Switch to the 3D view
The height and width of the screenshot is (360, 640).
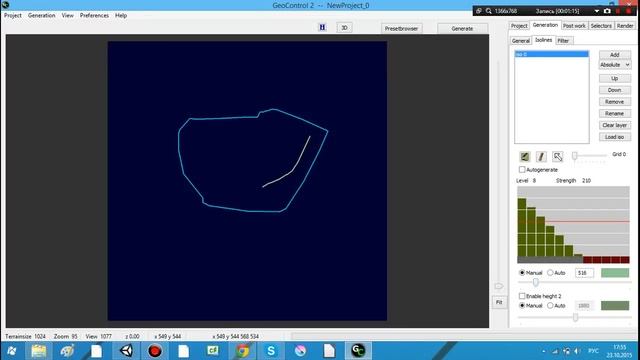344,27
